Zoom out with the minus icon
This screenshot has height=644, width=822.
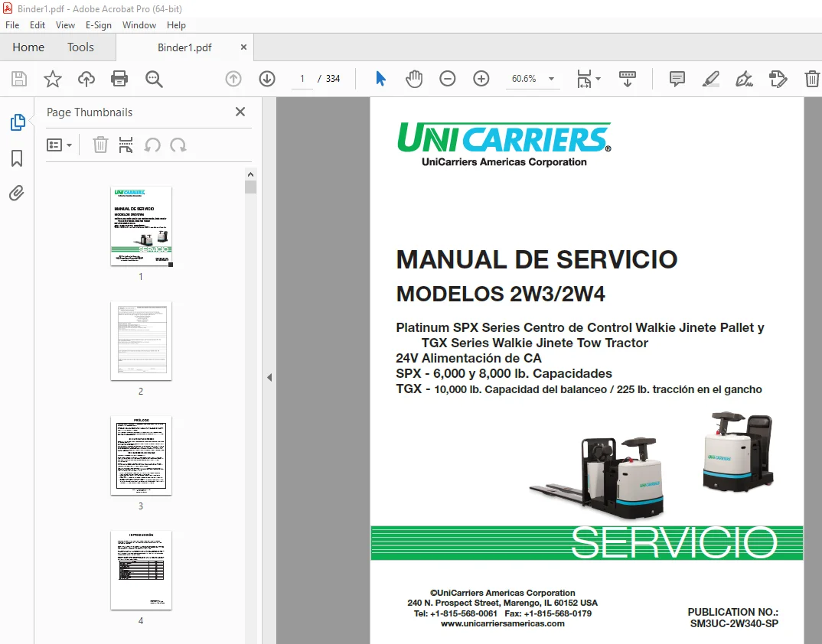click(x=447, y=79)
